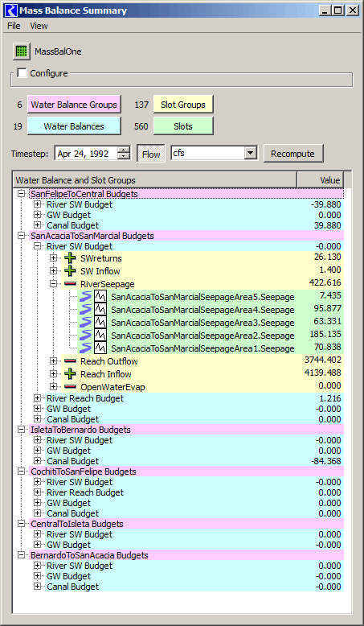Open the cfs units dropdown
This screenshot has width=364, height=626.
(250, 153)
